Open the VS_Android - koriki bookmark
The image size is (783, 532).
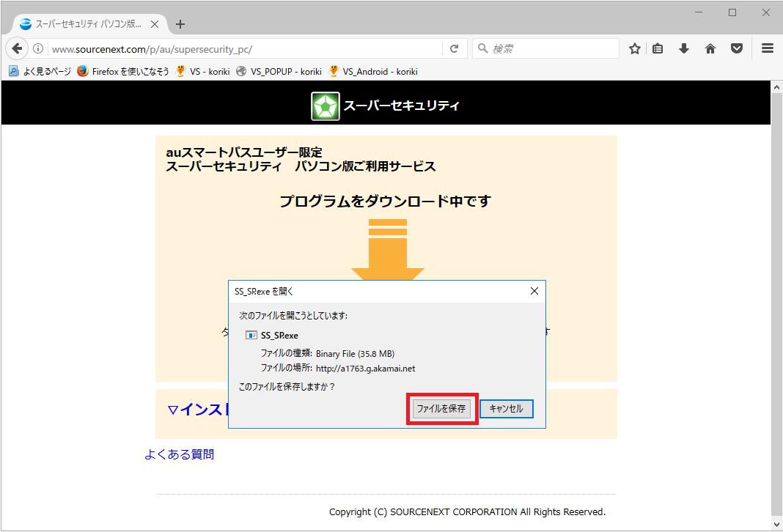point(373,71)
